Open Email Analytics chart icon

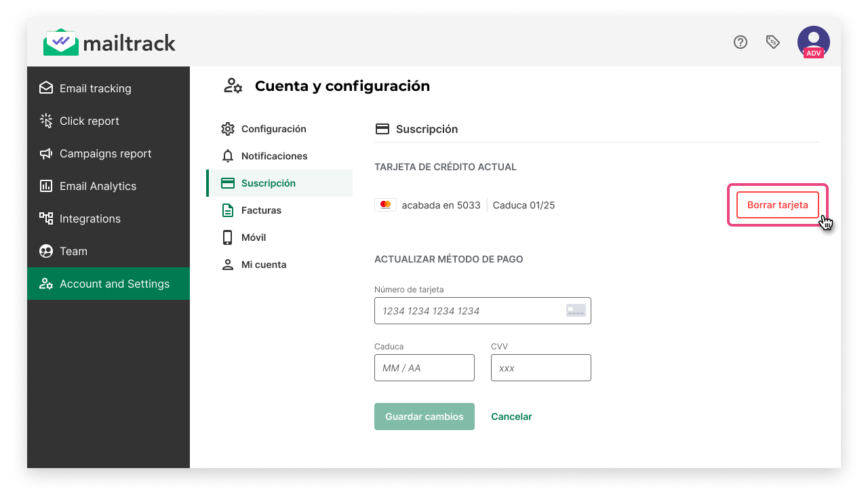tap(45, 186)
